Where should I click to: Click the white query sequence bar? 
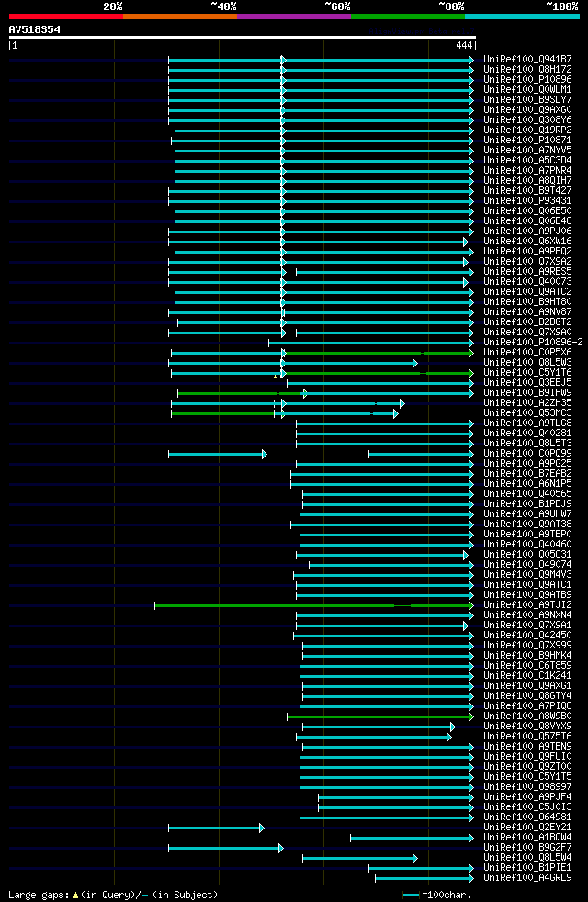point(243,38)
